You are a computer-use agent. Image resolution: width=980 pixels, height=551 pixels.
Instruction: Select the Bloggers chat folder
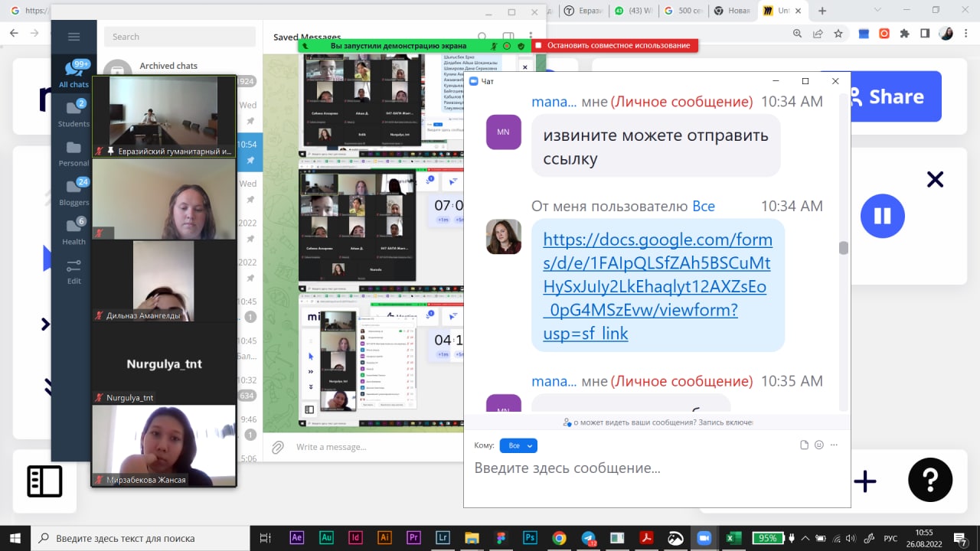(73, 192)
